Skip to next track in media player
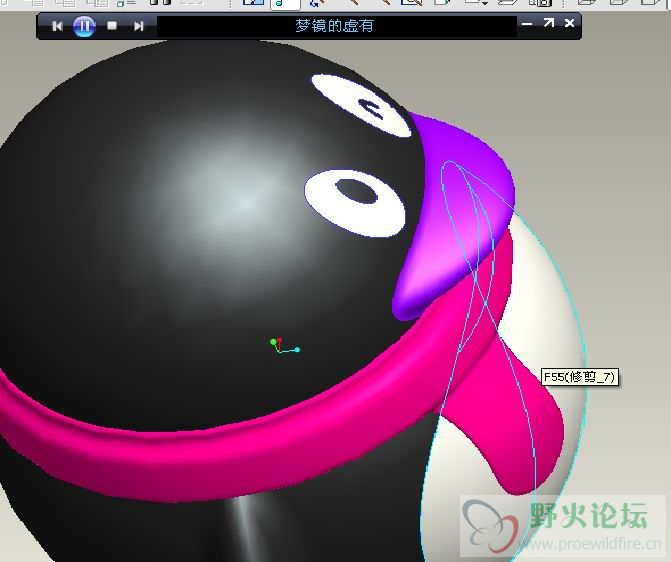This screenshot has height=562, width=671. coord(138,26)
